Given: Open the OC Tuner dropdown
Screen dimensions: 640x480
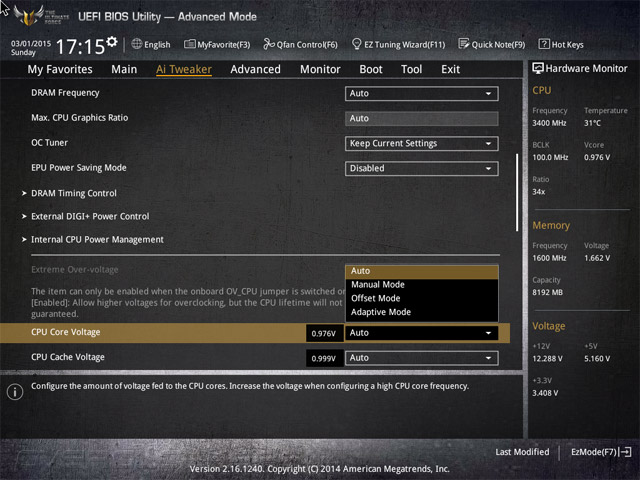Looking at the screenshot, I should click(421, 144).
